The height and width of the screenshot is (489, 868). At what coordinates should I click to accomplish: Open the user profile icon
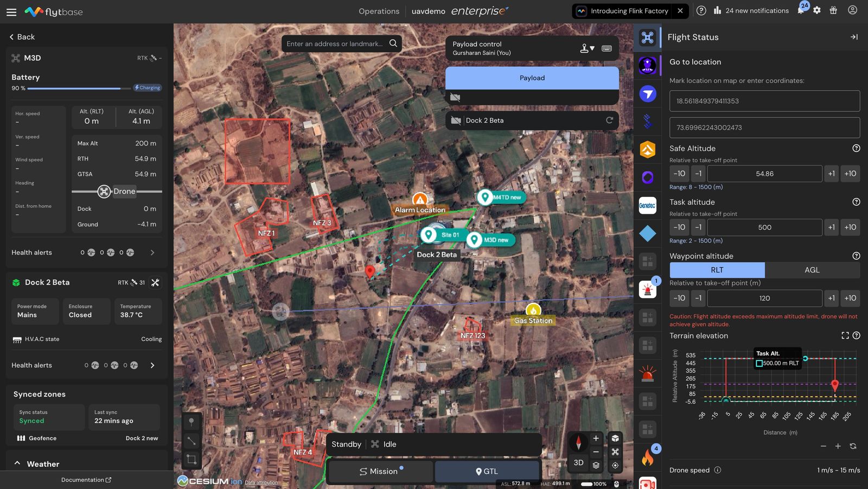click(852, 10)
